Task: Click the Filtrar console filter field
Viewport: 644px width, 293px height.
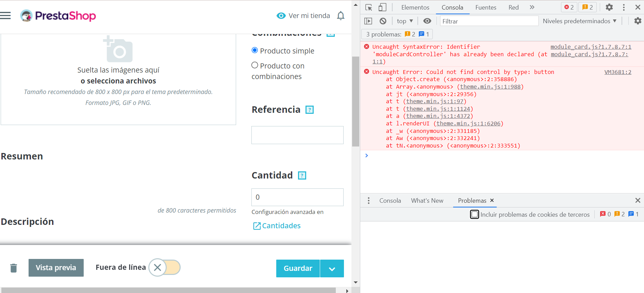Action: pos(489,21)
